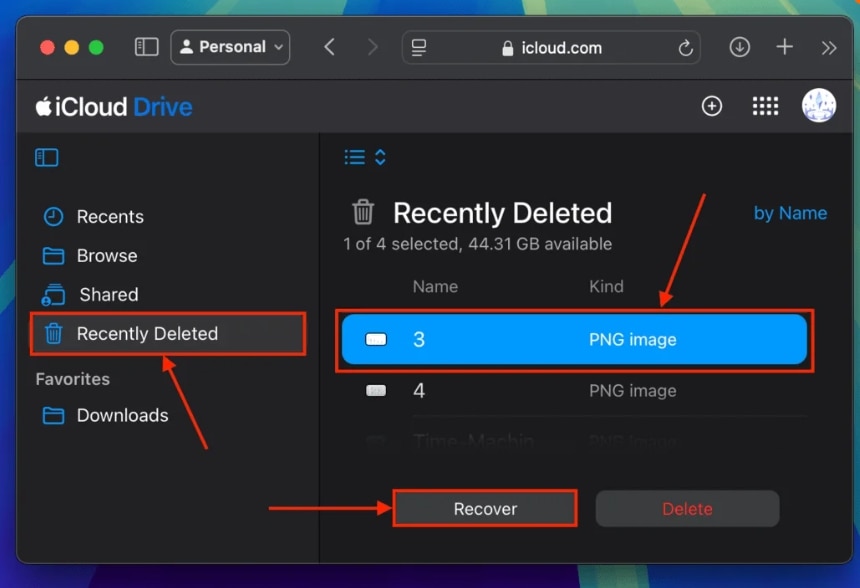
Task: Open the iCloud apps grid launcher
Action: (x=765, y=106)
